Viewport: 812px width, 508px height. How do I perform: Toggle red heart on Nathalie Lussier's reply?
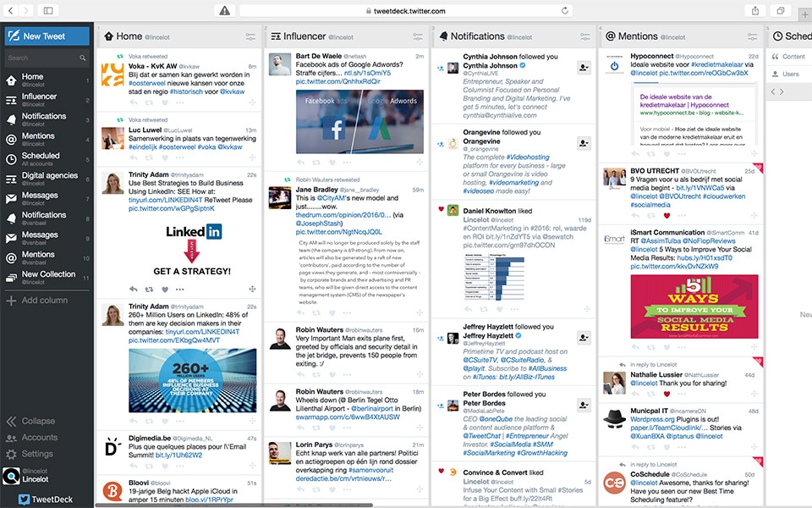[667, 394]
